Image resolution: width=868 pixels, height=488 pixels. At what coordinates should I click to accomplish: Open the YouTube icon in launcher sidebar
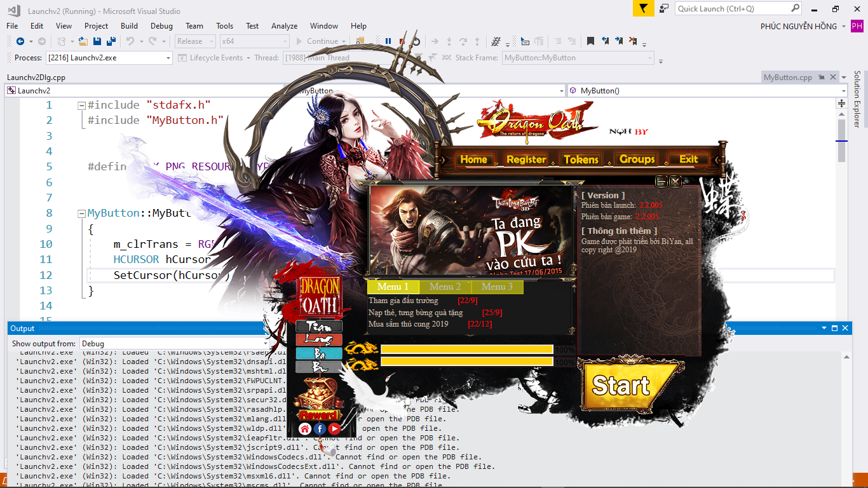tap(335, 429)
